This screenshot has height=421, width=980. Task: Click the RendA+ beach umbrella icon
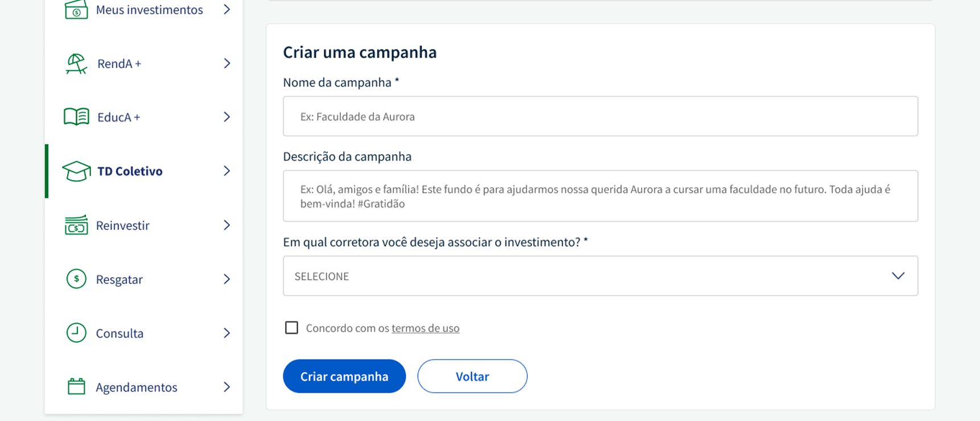coord(76,64)
